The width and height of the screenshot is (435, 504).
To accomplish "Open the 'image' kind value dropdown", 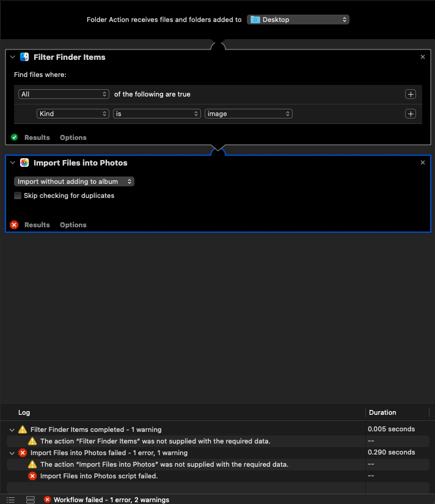I will coord(249,114).
